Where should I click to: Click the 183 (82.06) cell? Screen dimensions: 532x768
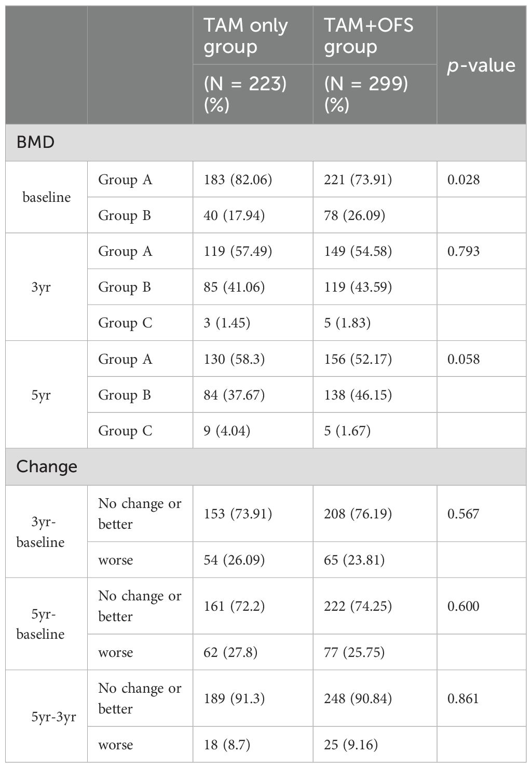(x=238, y=180)
